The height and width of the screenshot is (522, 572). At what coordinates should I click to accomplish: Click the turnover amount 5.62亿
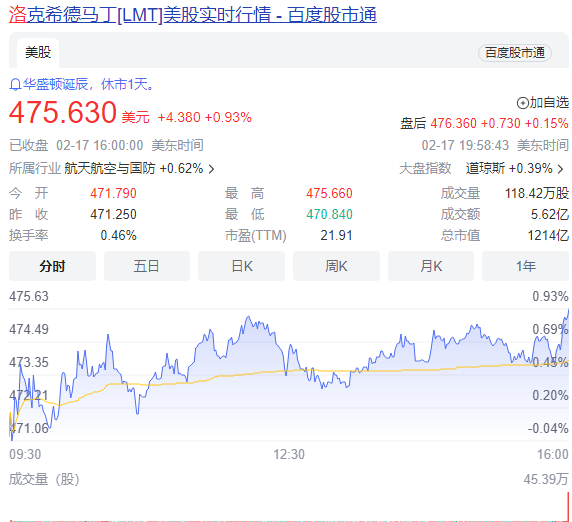click(x=549, y=214)
